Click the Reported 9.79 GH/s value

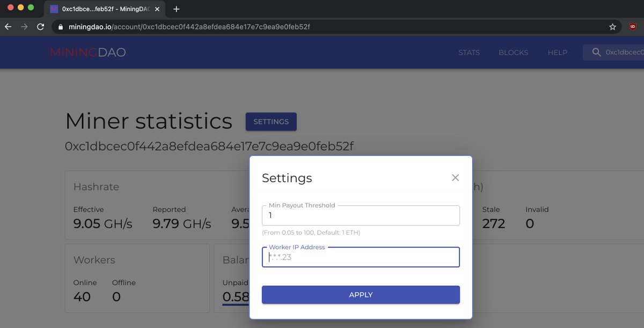pyautogui.click(x=182, y=223)
